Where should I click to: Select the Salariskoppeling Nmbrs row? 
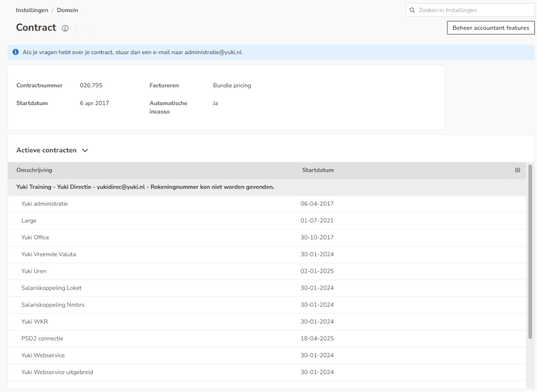click(267, 305)
